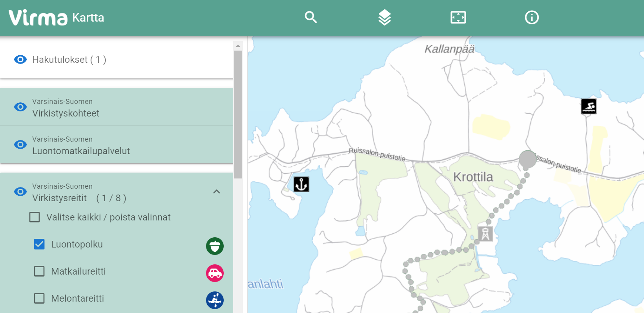644x313 pixels.
Task: Click the sidebar scrollbar thumb
Action: click(238, 114)
